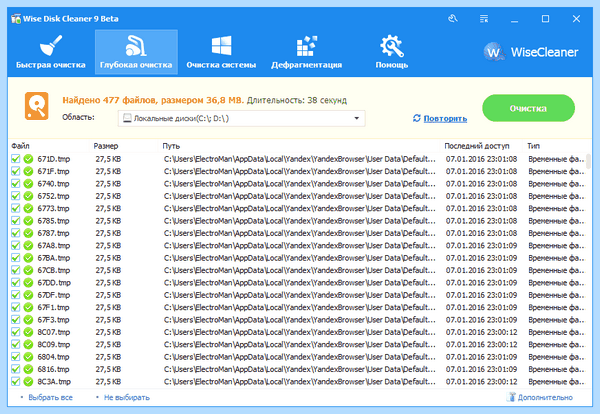This screenshot has width=600, height=414.
Task: Select the file name 67BA.tmp
Action: (54, 258)
